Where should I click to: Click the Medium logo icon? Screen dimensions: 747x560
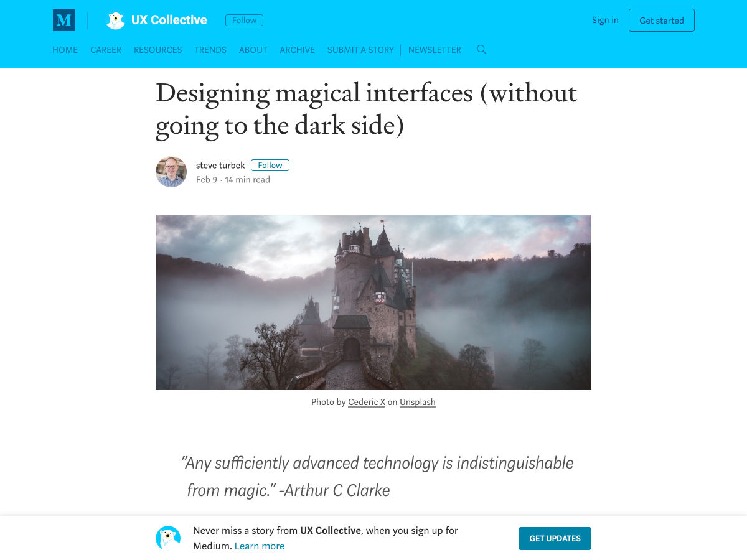[x=63, y=21]
